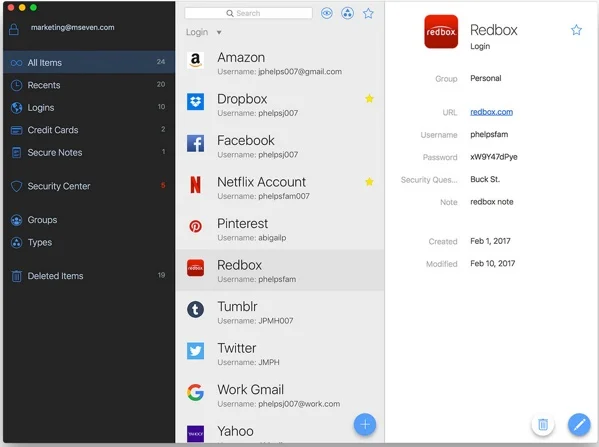Select the Amazon login entry

pos(280,63)
